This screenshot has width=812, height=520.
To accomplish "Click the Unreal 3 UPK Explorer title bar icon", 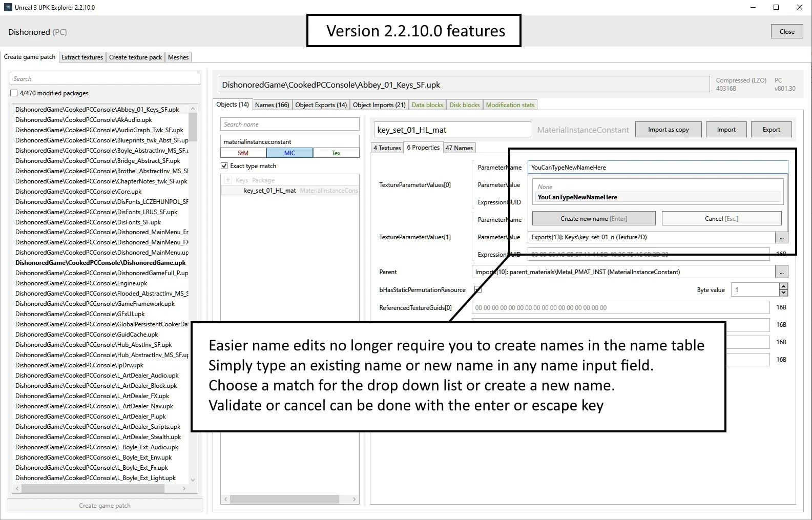I will (8, 7).
